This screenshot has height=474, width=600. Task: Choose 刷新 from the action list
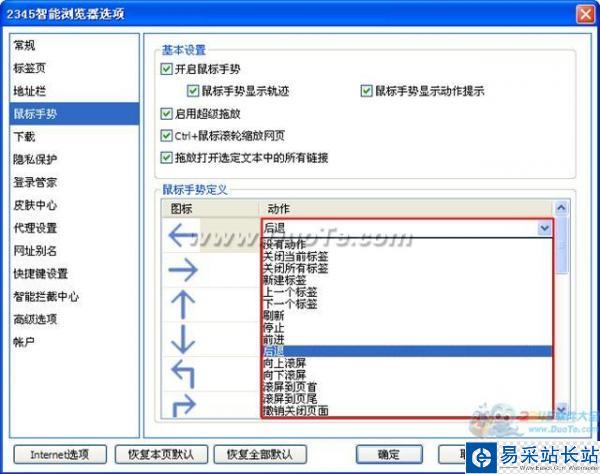[x=407, y=316]
